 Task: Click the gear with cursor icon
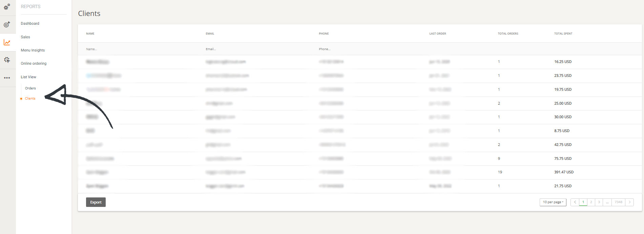pyautogui.click(x=7, y=60)
